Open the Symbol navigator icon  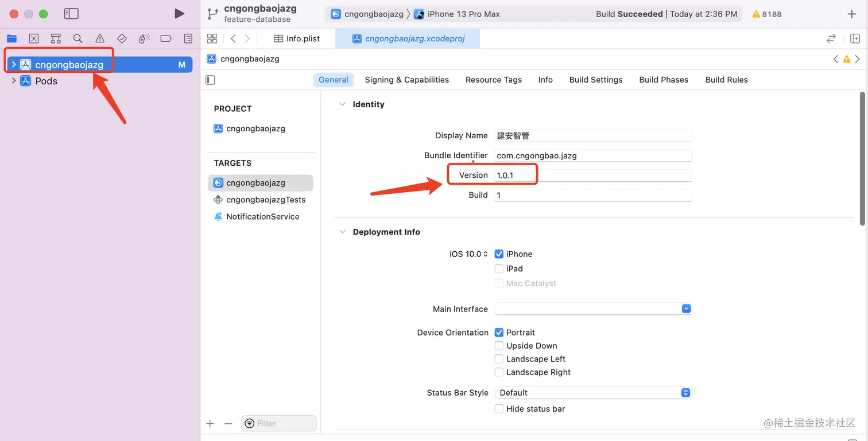tap(56, 38)
